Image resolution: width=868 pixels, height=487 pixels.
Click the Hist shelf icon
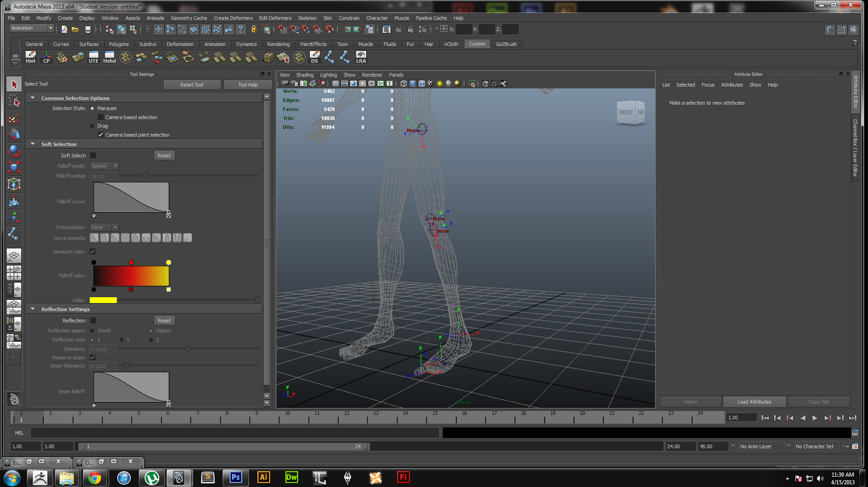coord(30,57)
